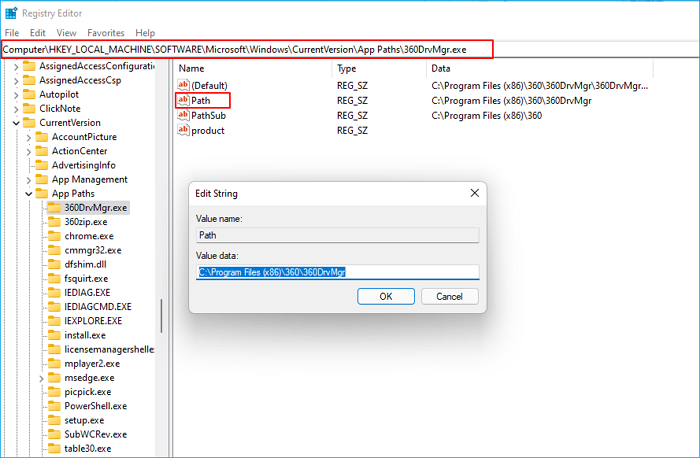Screen dimensions: 700x458
Task: Select the IEDIAGCMD.EXE key
Action: tap(98, 307)
